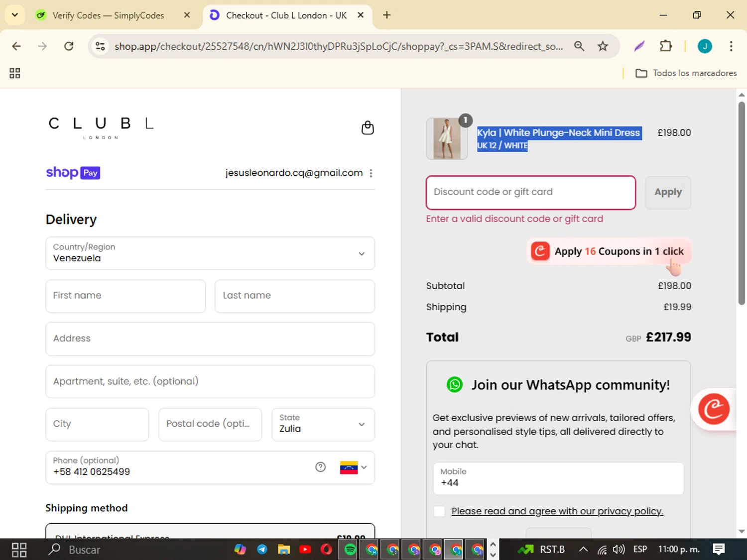Expand the Country/Region Venezuela dropdown
Screen dimensions: 747x560
(x=210, y=253)
